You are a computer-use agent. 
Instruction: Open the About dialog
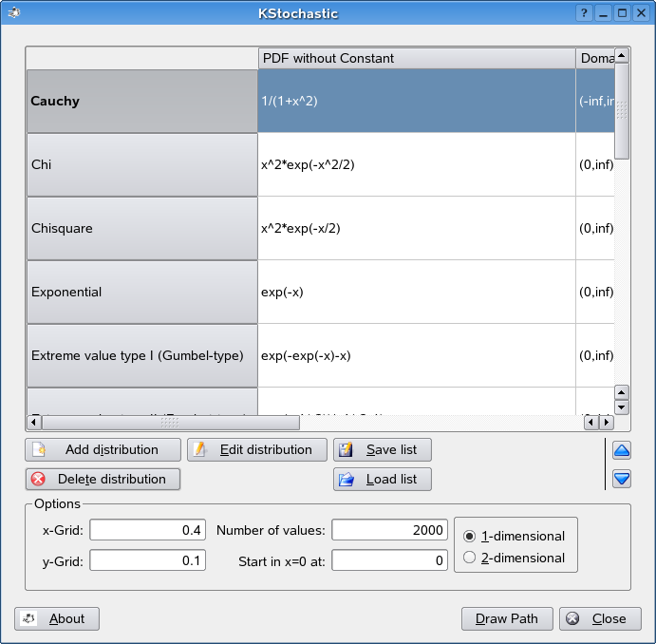point(57,618)
